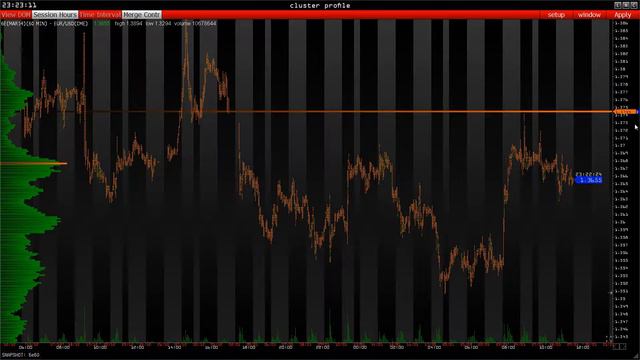Toggle the Merge Contr option
The height and width of the screenshot is (360, 640).
(x=142, y=15)
